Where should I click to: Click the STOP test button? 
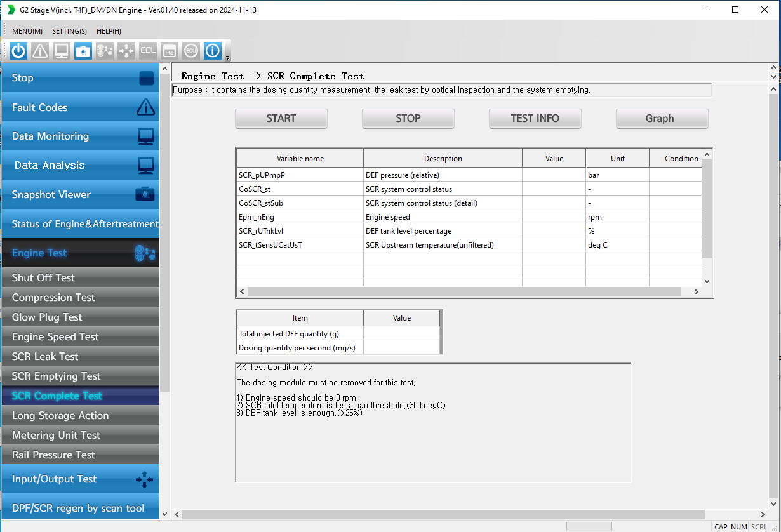pos(408,119)
